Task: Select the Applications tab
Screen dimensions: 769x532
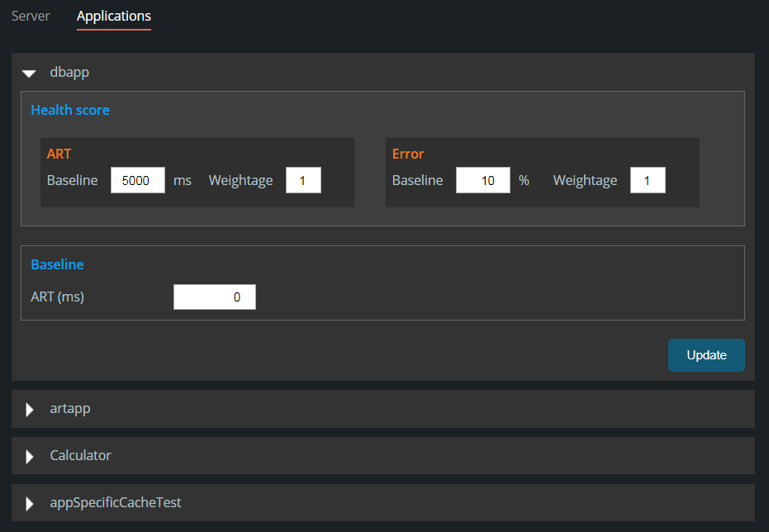Action: click(113, 16)
